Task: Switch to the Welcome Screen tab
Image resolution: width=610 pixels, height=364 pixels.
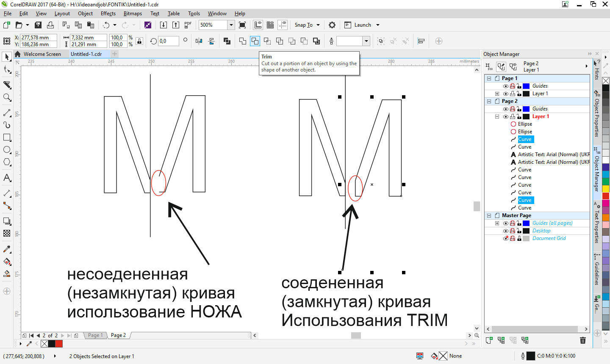Action: [x=42, y=54]
